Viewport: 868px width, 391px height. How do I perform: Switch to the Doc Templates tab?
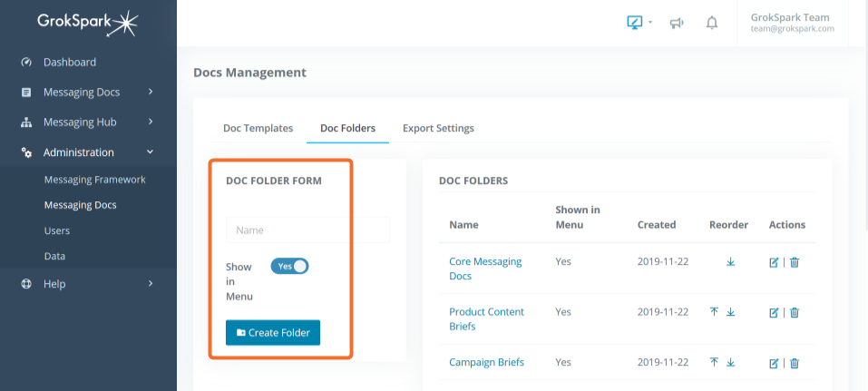click(258, 128)
